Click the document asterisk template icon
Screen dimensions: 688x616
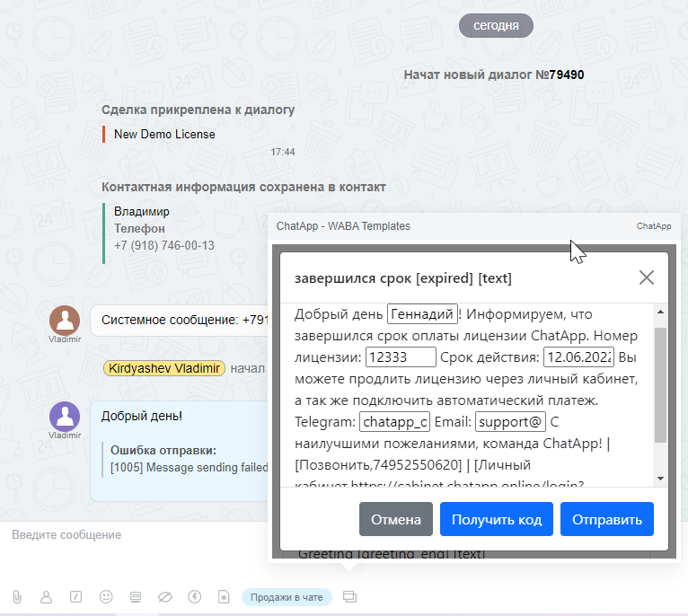224,597
